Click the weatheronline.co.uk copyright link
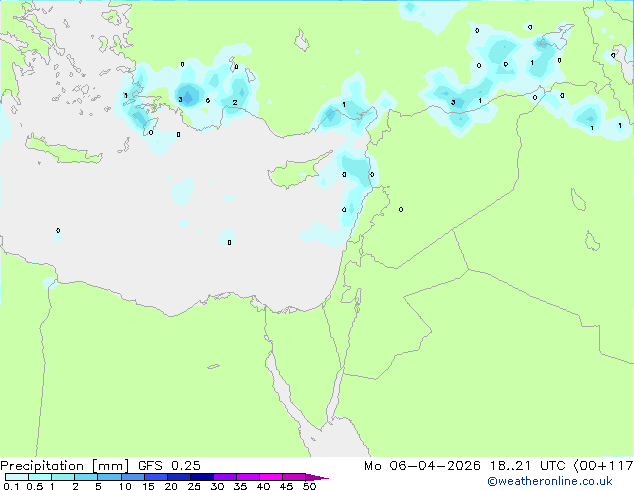634x490 pixels. point(549,481)
